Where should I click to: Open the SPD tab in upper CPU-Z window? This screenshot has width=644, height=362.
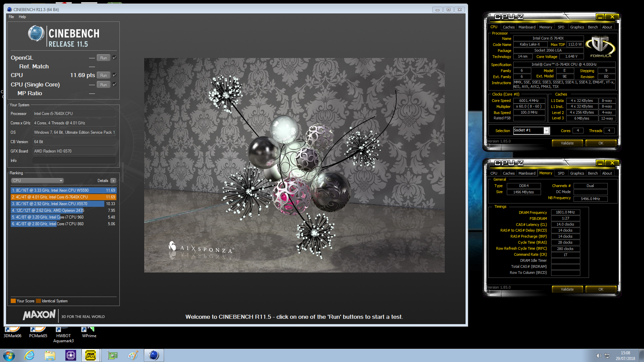click(x=561, y=27)
